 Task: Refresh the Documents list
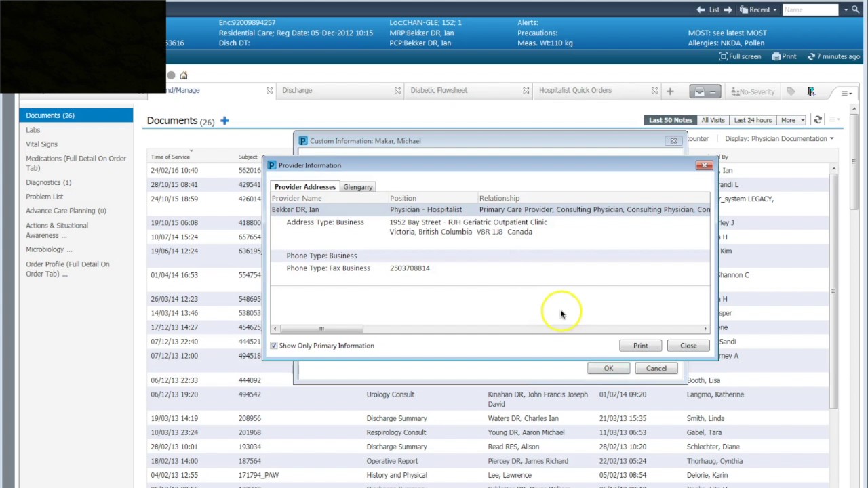818,120
